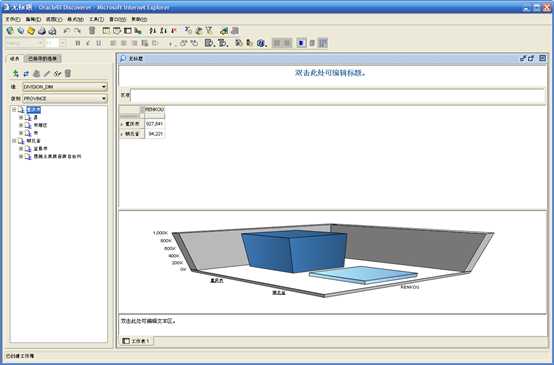Click the Print toolbar icon
Screen dimensions: 554x365
click(x=42, y=31)
